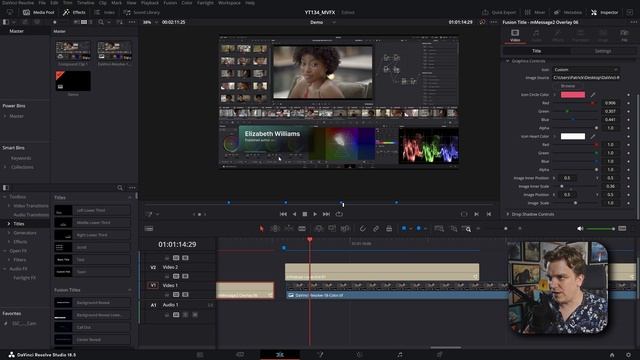Image resolution: width=640 pixels, height=360 pixels.
Task: Open the Icon dropdown set to Custom
Action: (586, 69)
